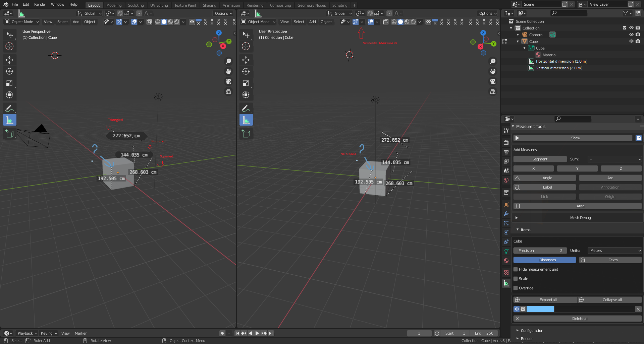
Task: Open the Modifiers wrench properties tab
Action: click(x=506, y=214)
